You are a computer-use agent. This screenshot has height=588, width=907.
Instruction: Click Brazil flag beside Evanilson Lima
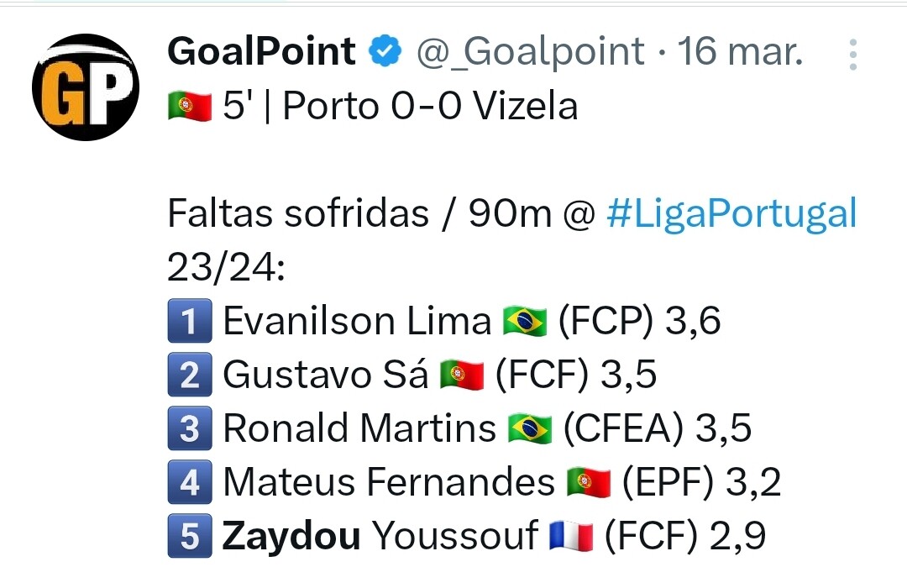525,320
